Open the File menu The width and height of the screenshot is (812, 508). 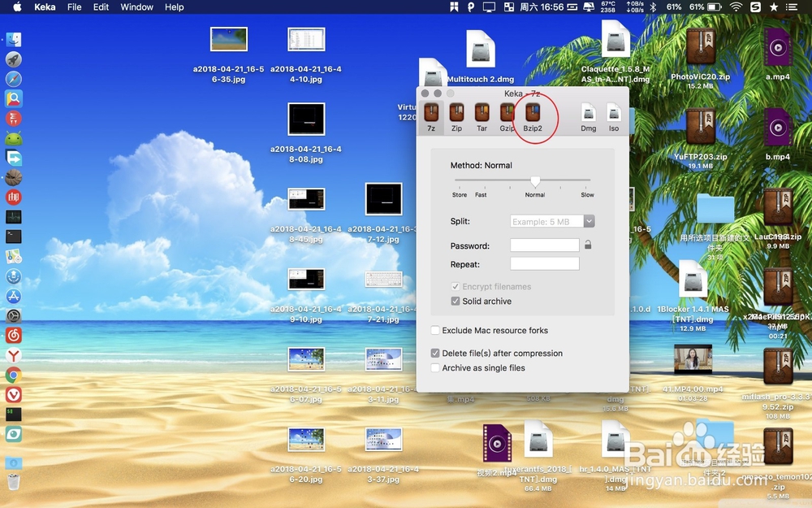(x=74, y=7)
